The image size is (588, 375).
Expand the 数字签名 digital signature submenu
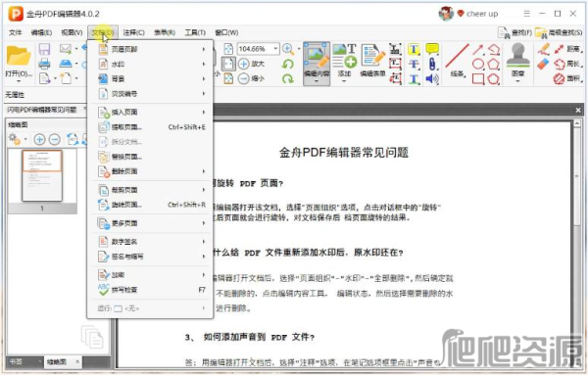click(151, 242)
